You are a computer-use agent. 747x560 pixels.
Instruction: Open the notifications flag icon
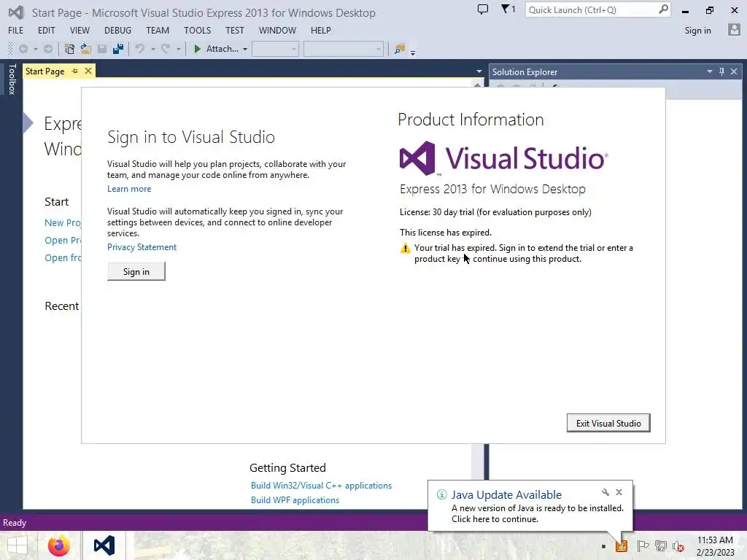(x=508, y=9)
